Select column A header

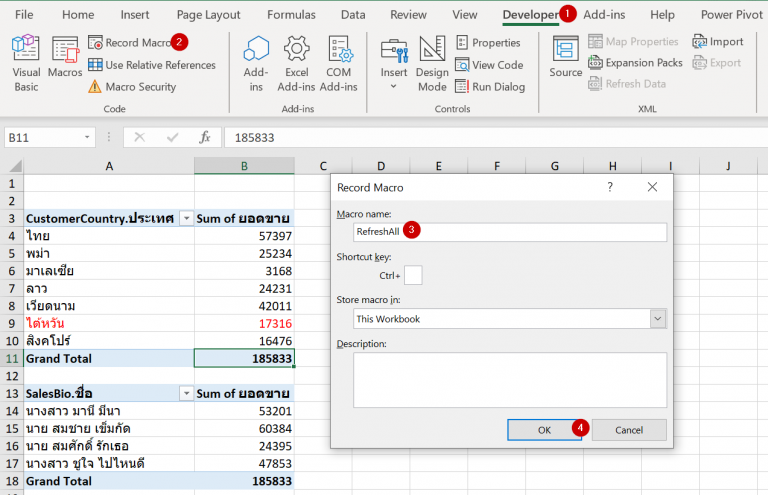pos(109,166)
